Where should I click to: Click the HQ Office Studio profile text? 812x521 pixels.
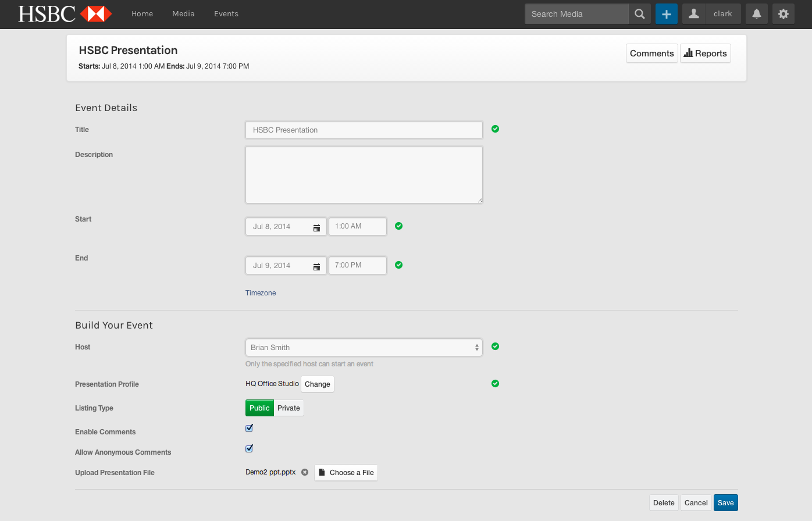272,384
